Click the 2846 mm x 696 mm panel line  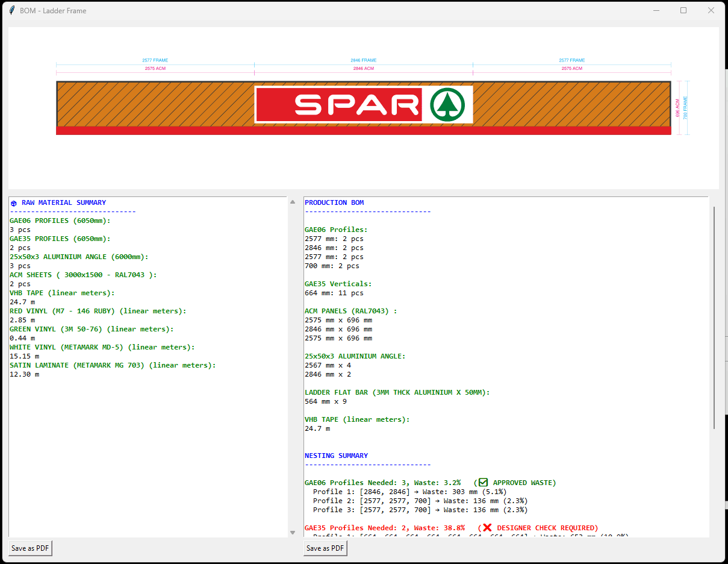click(x=338, y=329)
